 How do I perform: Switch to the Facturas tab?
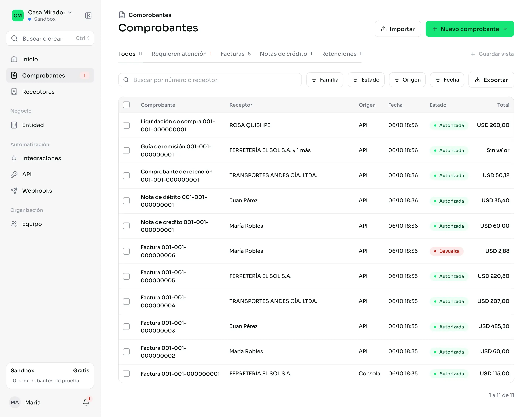[x=236, y=54]
